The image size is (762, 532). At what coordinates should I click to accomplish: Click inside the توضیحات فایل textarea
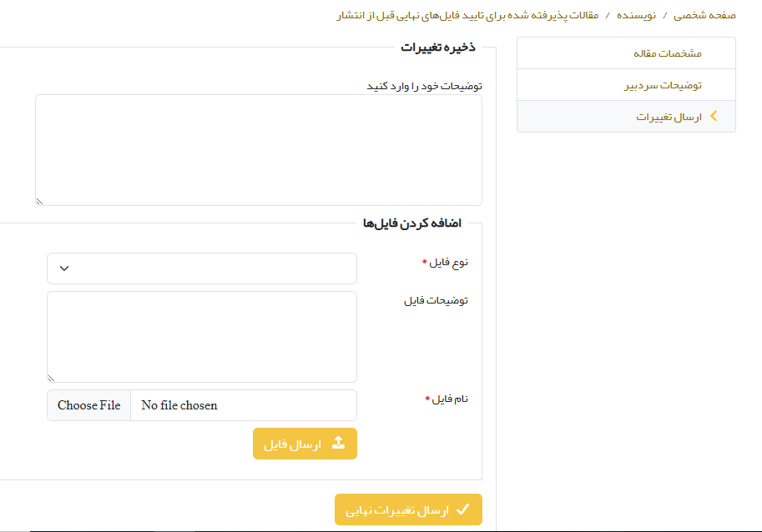[202, 337]
